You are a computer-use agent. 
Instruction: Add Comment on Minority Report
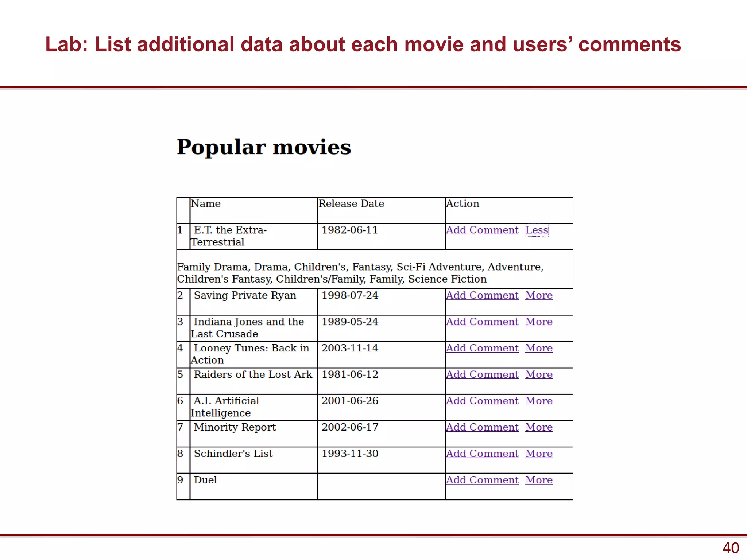482,427
